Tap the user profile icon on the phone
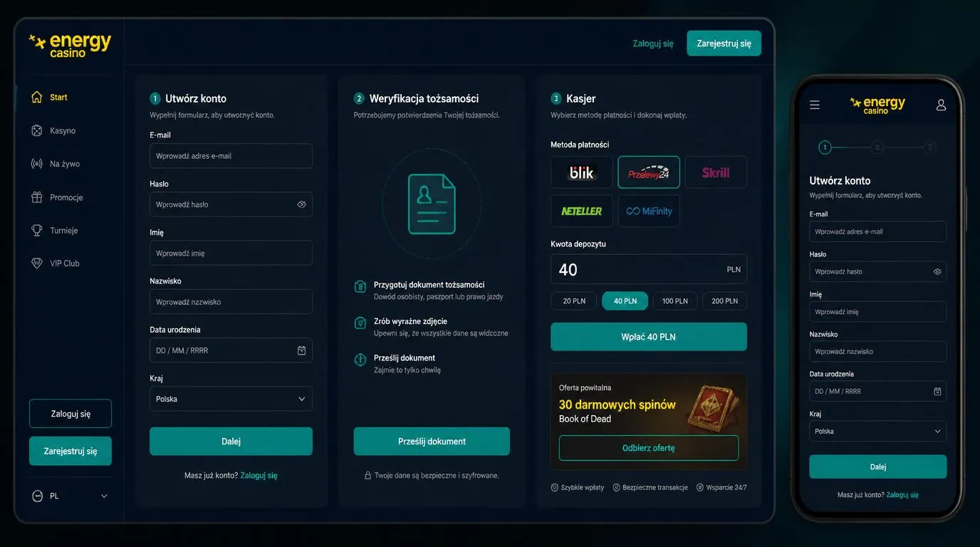 [x=941, y=105]
